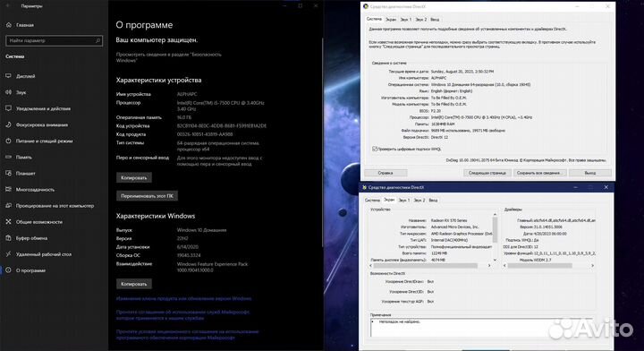Select Система tab in the upper DirectX window
This screenshot has height=351, width=644.
click(374, 19)
